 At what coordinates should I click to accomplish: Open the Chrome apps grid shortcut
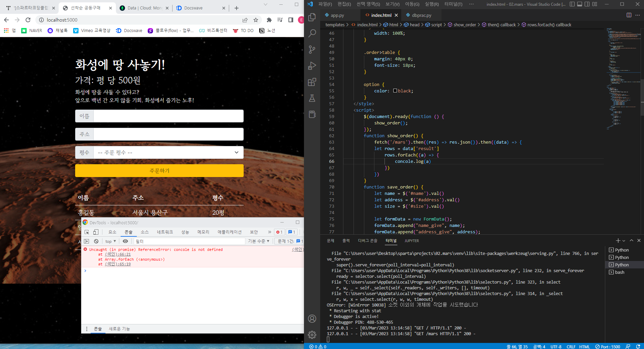(x=6, y=30)
